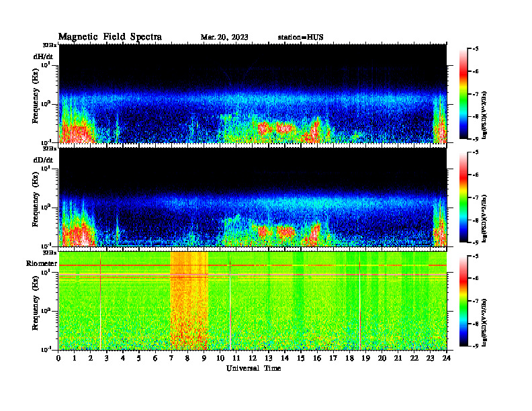
Task: Click hour "22" on the Universal Time axis
Action: tap(414, 358)
